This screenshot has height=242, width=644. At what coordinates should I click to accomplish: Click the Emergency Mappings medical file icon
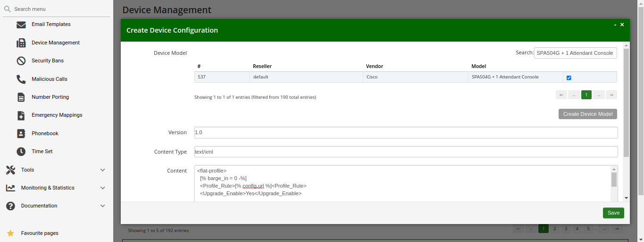[x=21, y=115]
